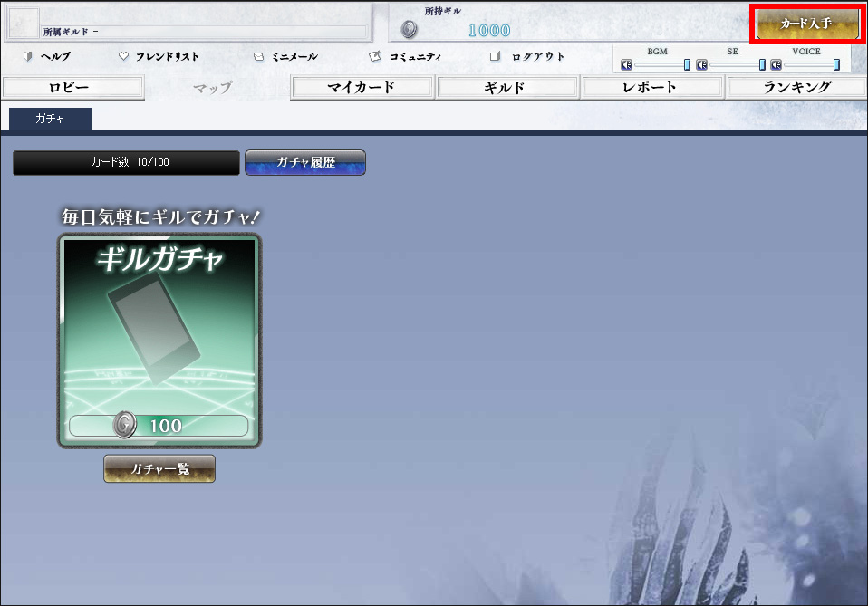This screenshot has height=606, width=868.
Task: Open フレンドリスト via heart icon
Action: [124, 56]
